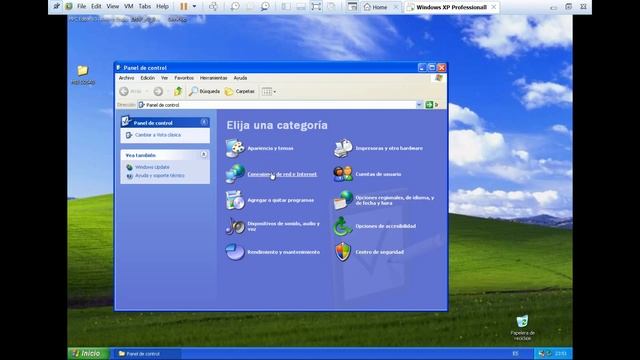Click the Up folder toolbar icon
This screenshot has width=640, height=360.
tap(178, 91)
